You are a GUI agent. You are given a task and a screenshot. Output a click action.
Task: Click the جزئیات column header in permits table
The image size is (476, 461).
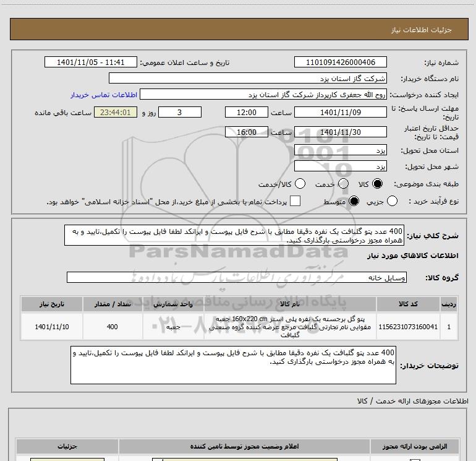67,446
